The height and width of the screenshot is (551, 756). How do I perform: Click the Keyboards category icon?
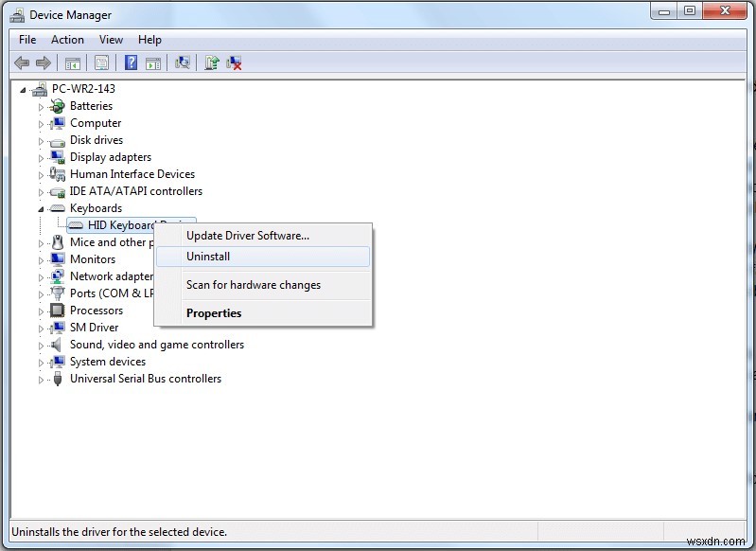point(58,208)
